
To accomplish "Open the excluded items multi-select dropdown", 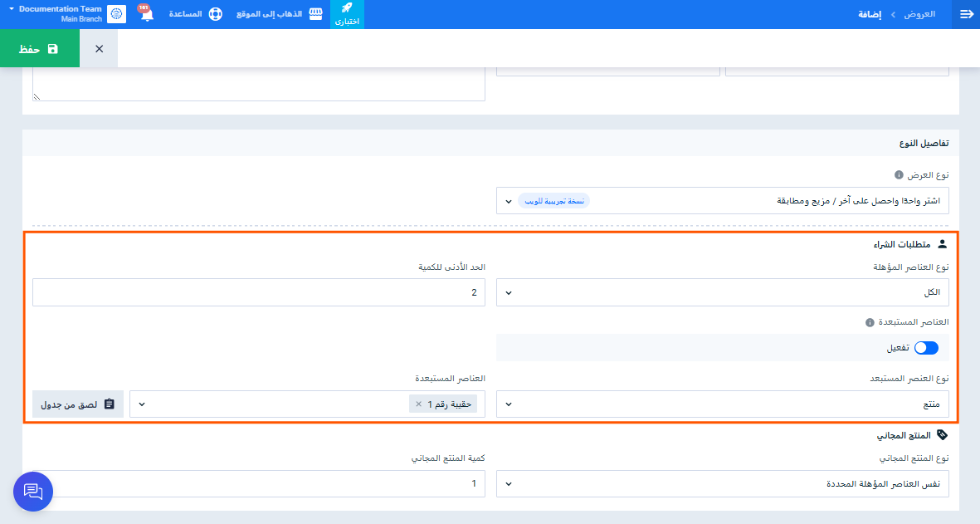I will pos(308,404).
